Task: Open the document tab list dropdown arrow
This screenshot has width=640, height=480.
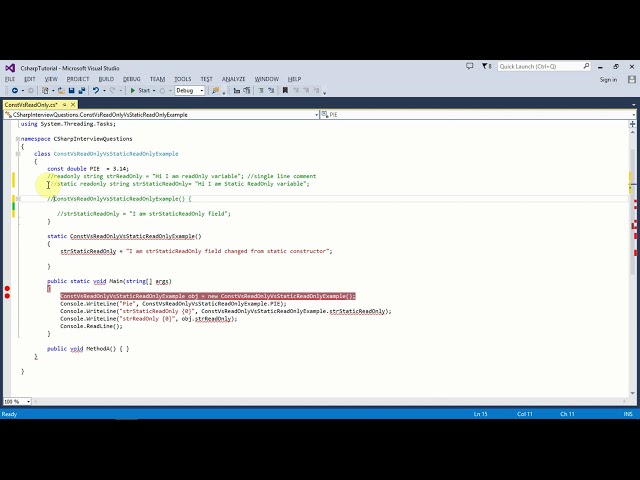Action: (x=633, y=105)
